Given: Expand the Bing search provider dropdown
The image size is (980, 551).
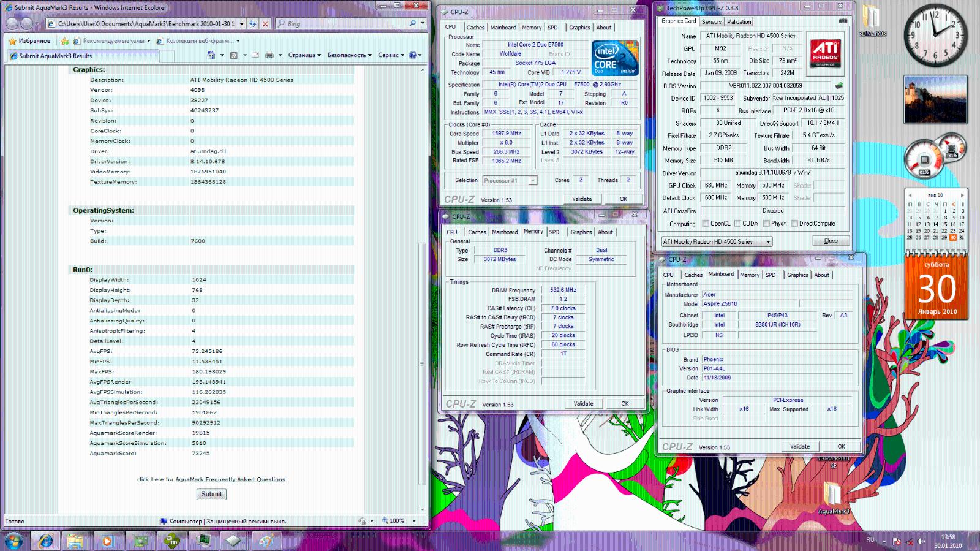Looking at the screenshot, I should [423, 23].
